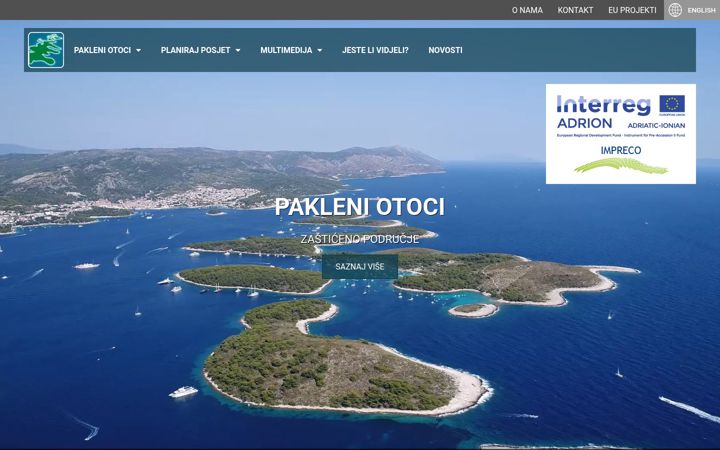The height and width of the screenshot is (450, 720).
Task: Click the 'PAKLENI OTOCI' hero heading
Action: coord(360,207)
